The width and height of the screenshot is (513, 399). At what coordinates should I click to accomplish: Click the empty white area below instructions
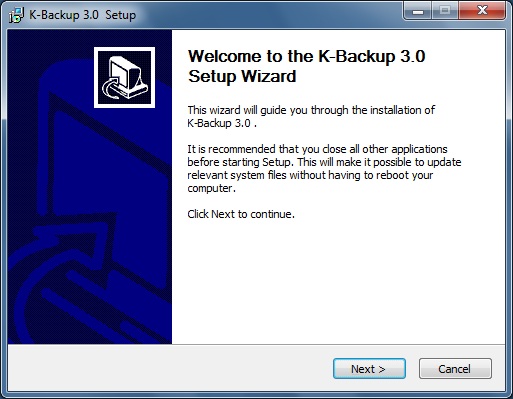(338, 282)
